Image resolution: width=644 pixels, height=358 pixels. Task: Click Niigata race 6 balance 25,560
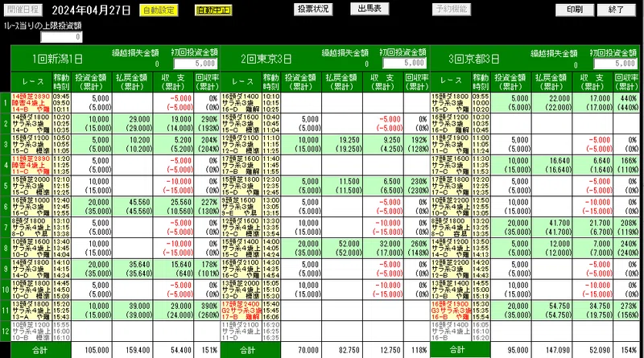[x=173, y=207]
